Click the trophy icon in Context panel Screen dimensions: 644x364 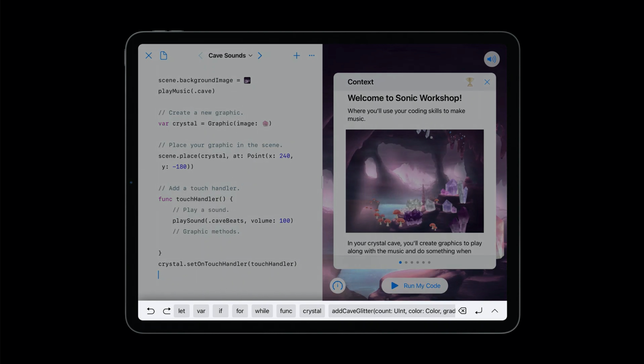click(470, 82)
